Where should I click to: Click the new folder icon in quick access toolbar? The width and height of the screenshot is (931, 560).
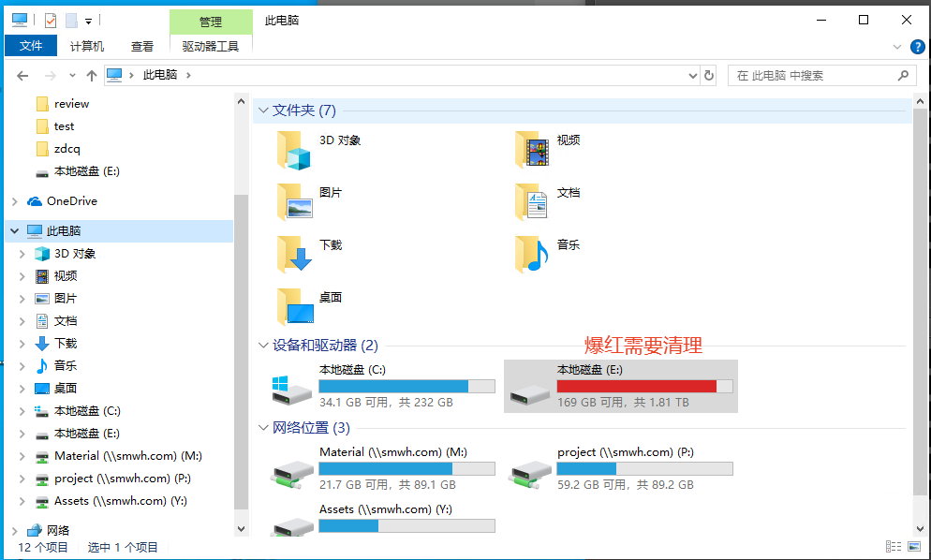tap(72, 21)
